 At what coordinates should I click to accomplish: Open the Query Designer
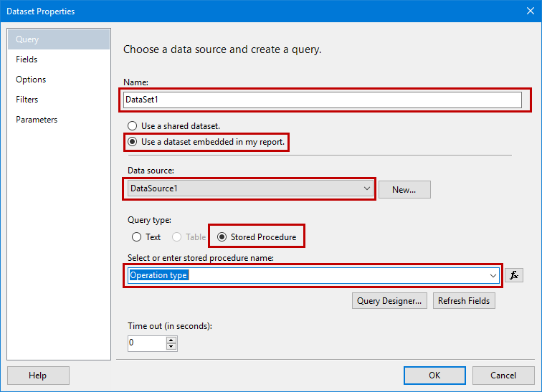[390, 301]
